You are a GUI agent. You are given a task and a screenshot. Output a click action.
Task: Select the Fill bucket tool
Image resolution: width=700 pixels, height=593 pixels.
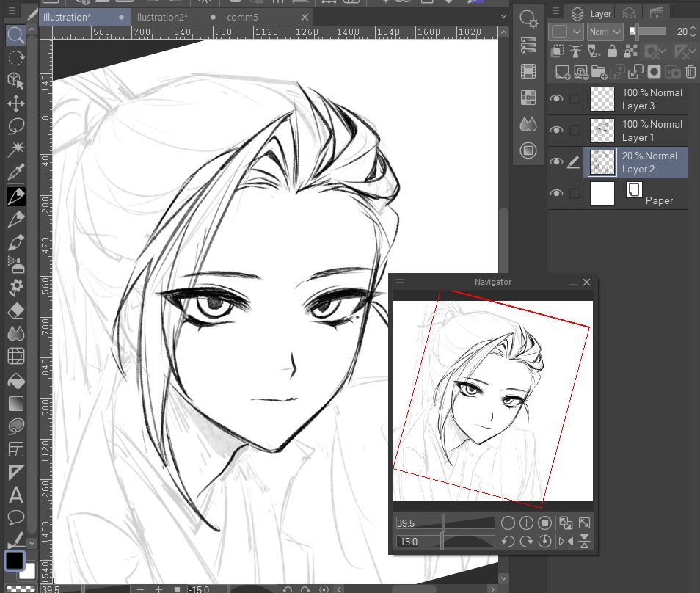pyautogui.click(x=15, y=381)
